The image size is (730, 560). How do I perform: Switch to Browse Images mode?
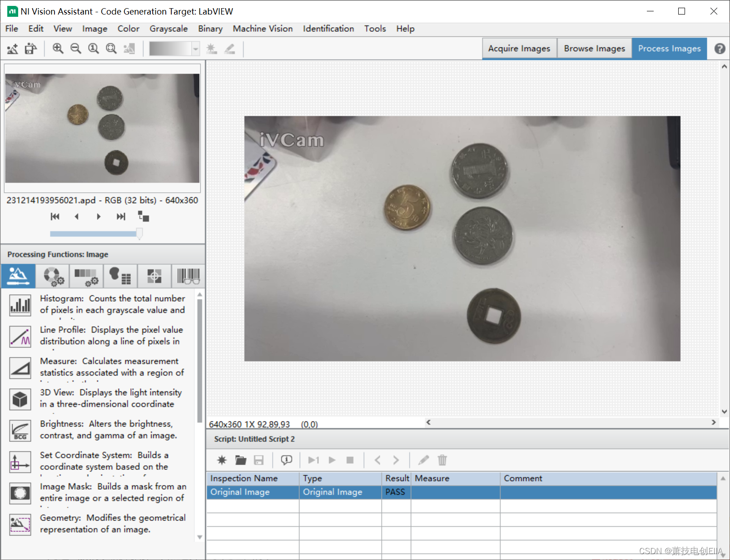pyautogui.click(x=595, y=49)
